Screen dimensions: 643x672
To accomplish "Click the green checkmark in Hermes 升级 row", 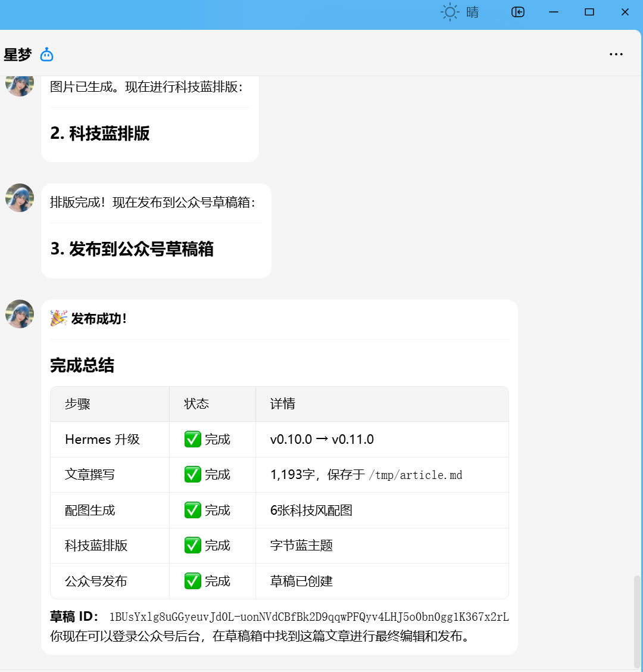I will [192, 440].
